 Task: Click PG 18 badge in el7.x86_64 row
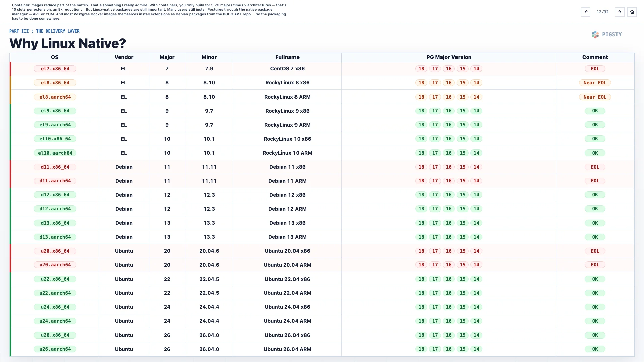point(421,69)
